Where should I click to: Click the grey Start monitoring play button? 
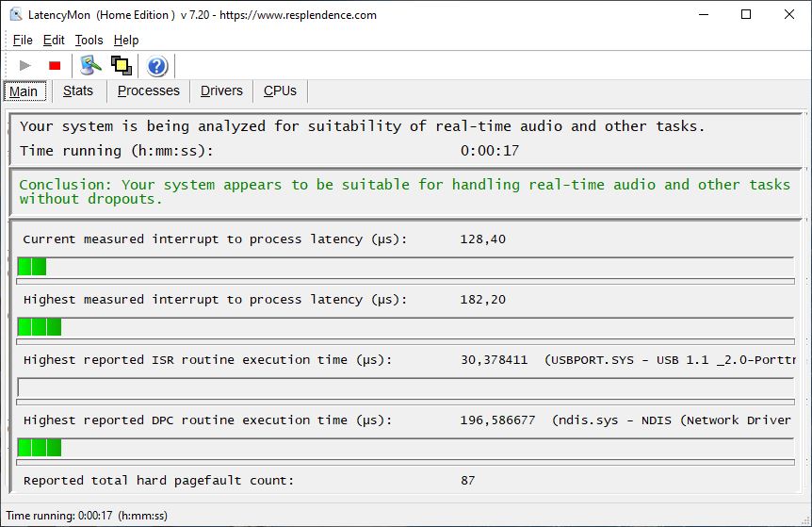[25, 65]
